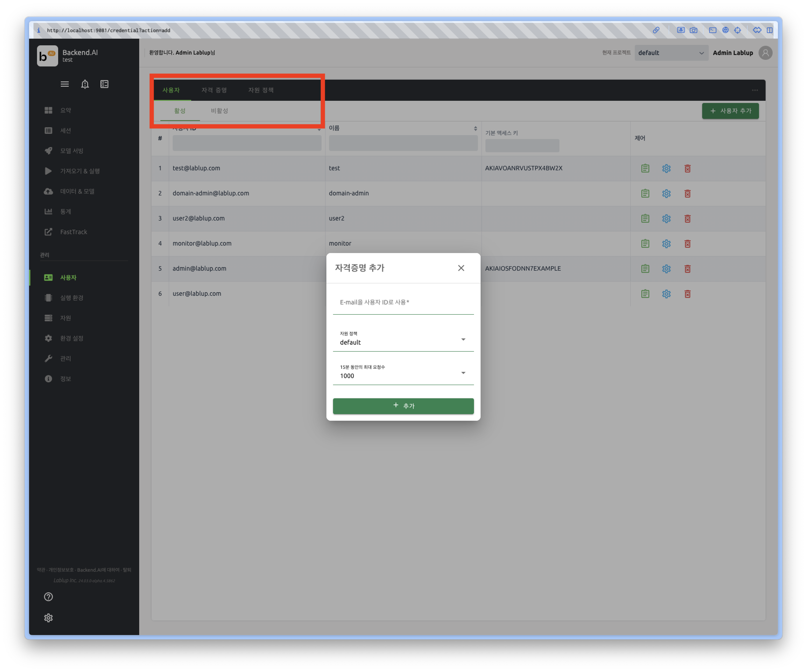
Task: Close the 자격증명 추가 dialog
Action: pos(461,268)
